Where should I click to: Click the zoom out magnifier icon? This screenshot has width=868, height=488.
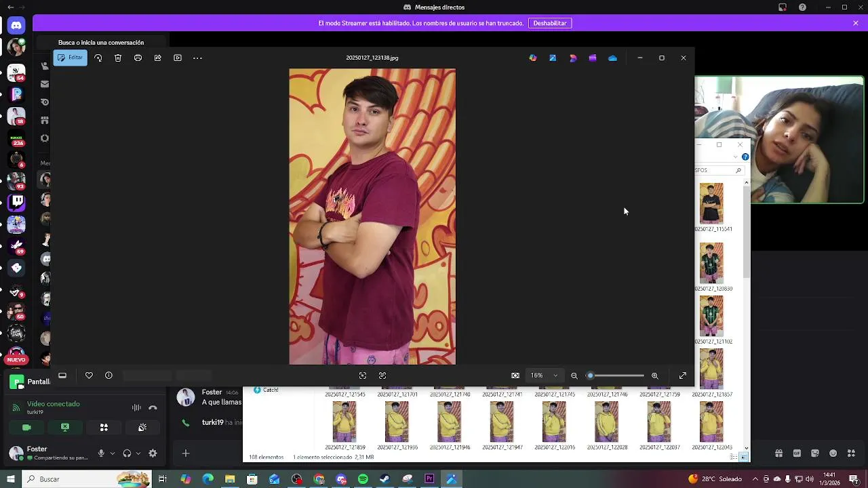(x=574, y=375)
